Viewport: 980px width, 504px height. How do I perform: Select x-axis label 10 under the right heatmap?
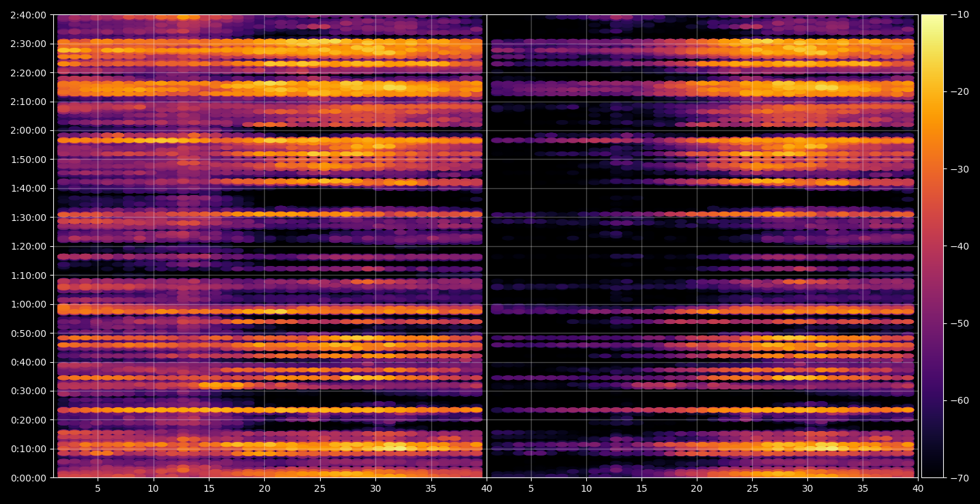click(x=586, y=489)
